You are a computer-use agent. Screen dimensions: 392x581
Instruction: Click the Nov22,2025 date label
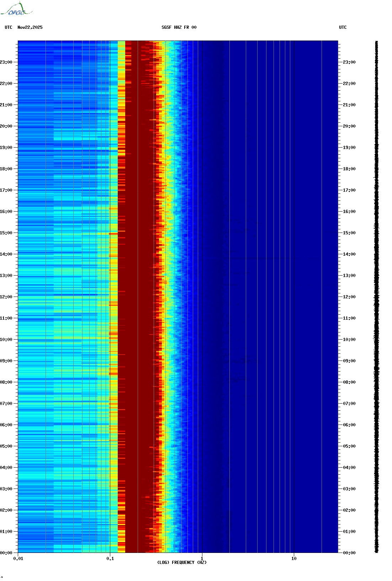pyautogui.click(x=30, y=27)
